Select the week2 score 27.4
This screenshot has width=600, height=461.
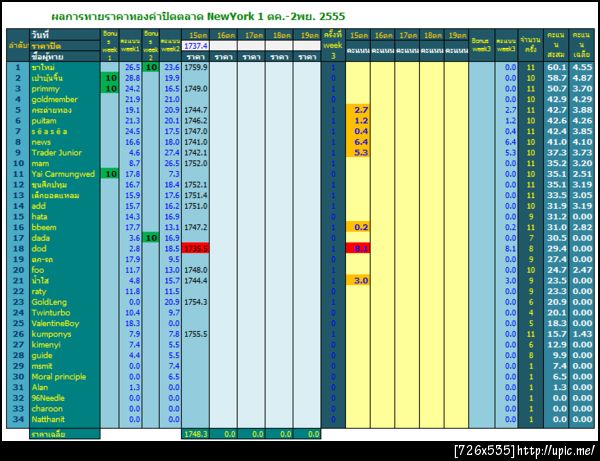172,153
